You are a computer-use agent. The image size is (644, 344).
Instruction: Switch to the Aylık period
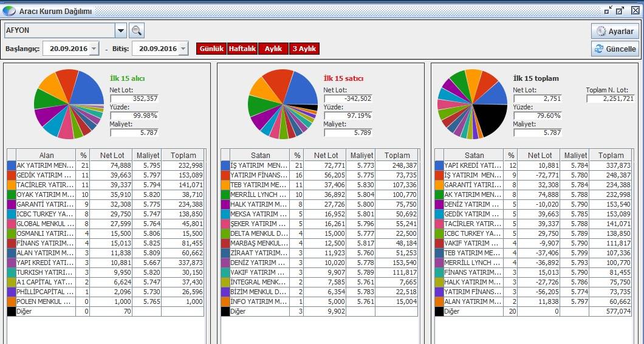[273, 49]
